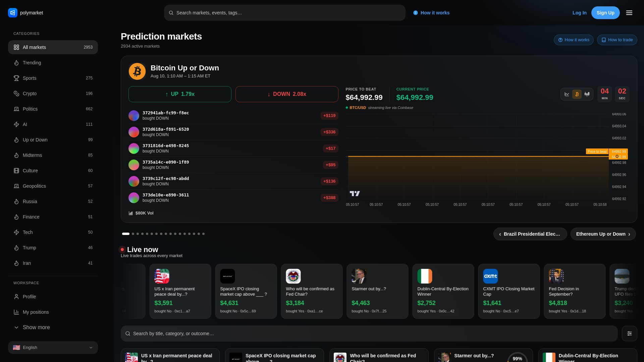Click the info icon beside How it works
The image size is (644, 362).
coord(416,13)
